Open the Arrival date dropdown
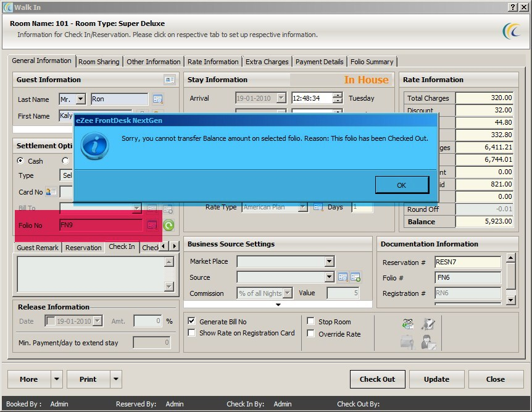This screenshot has height=412, width=532. [281, 98]
